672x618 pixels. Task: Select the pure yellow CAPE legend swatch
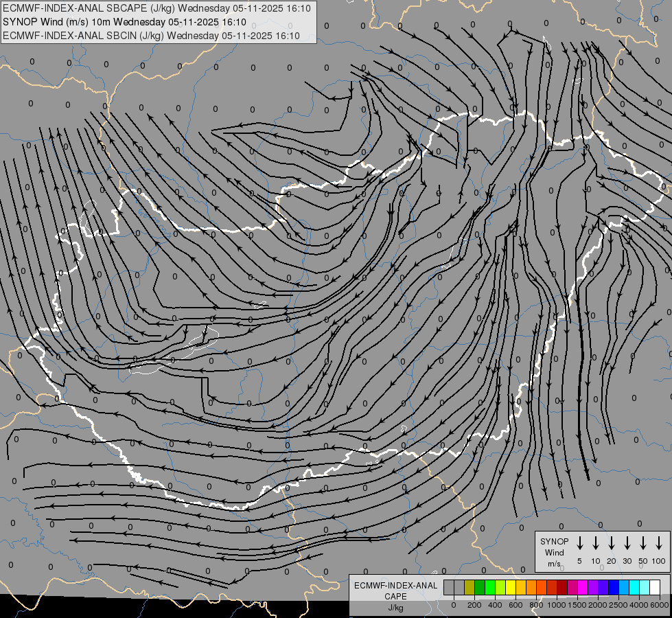point(511,588)
